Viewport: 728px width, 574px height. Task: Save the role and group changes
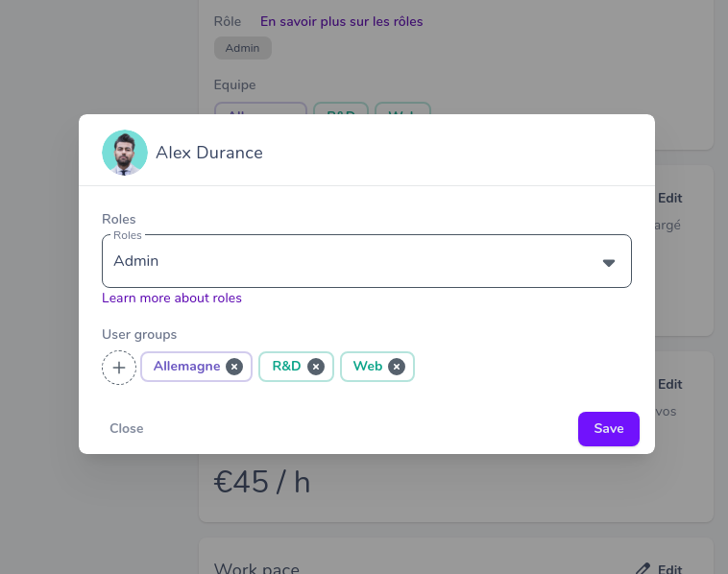tap(609, 429)
